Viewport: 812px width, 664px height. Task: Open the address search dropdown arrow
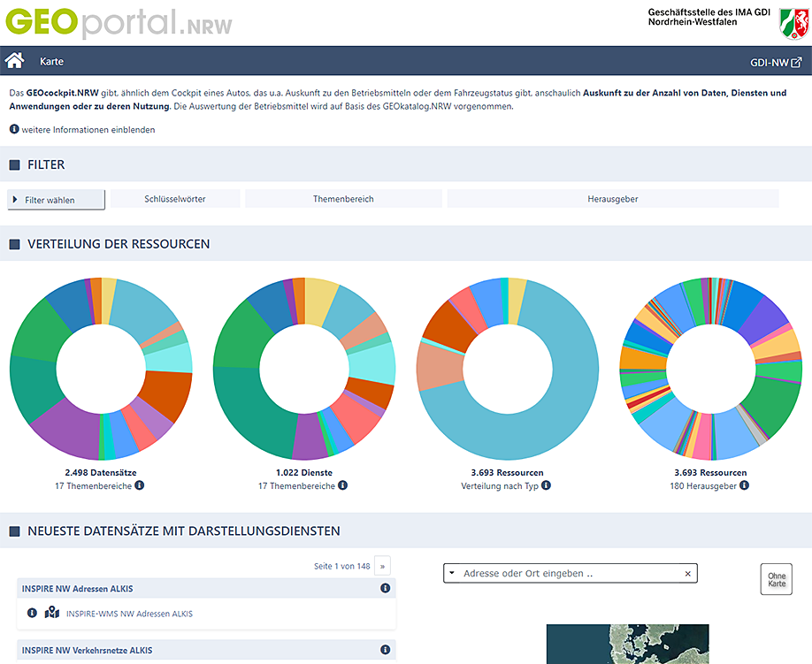click(452, 573)
